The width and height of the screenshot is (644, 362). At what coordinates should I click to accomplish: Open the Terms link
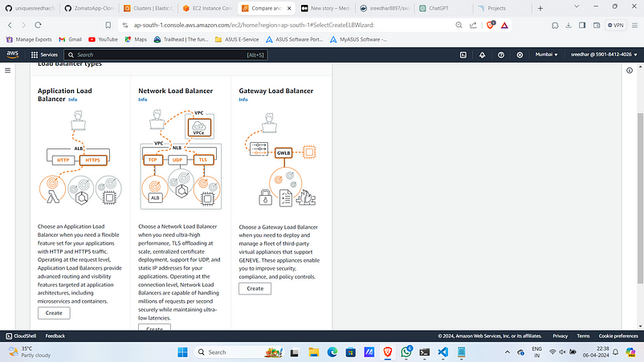click(x=583, y=336)
